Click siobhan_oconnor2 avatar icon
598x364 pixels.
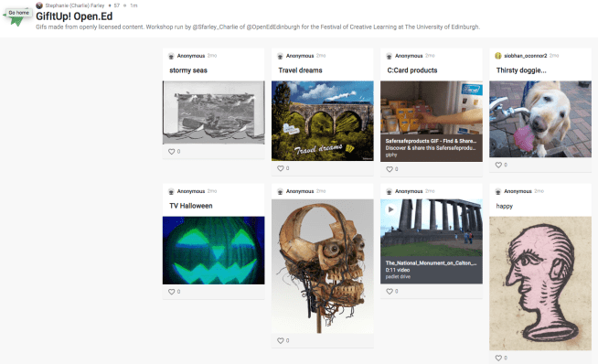click(x=498, y=56)
